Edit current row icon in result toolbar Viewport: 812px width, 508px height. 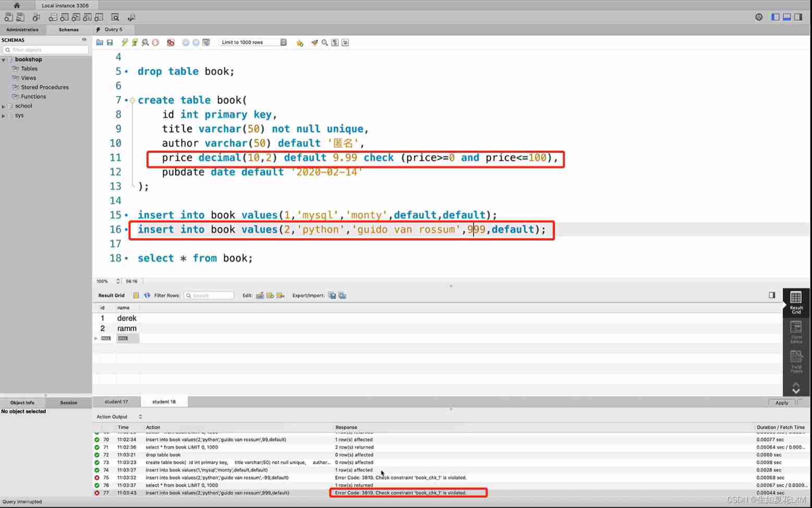click(260, 295)
